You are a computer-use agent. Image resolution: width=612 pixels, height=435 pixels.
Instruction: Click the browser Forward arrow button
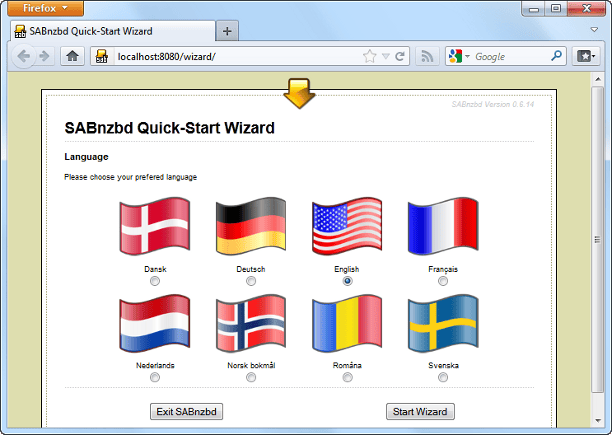pyautogui.click(x=45, y=57)
